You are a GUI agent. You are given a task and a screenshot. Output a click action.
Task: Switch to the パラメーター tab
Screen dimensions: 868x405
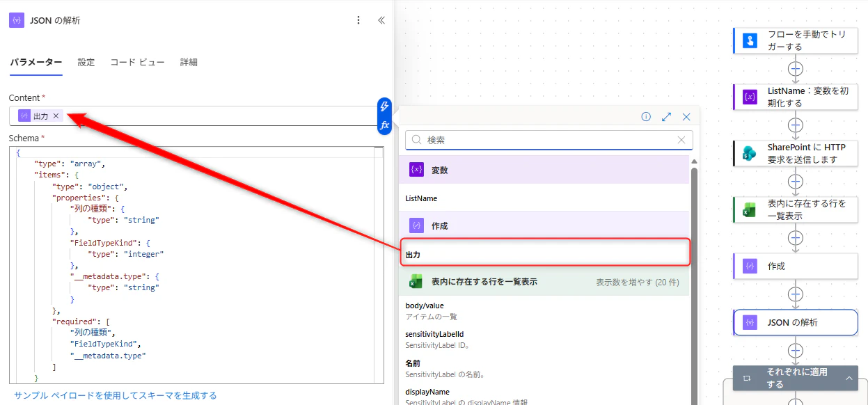[x=36, y=62]
